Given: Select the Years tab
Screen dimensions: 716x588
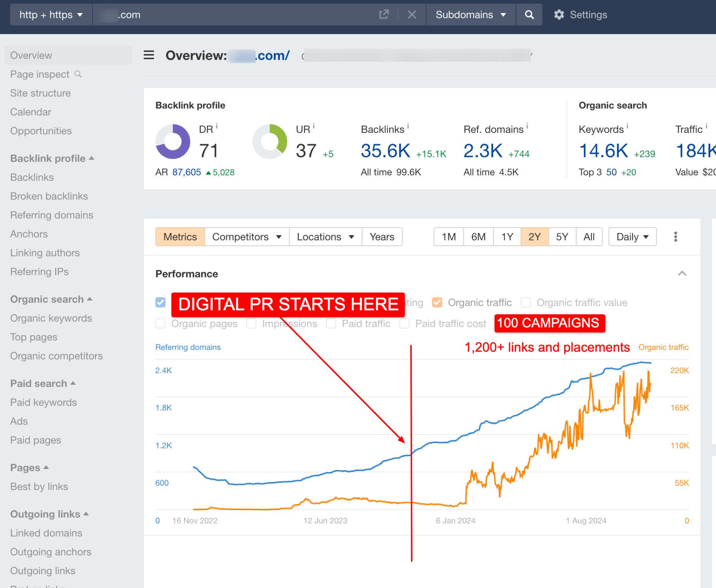Looking at the screenshot, I should [x=382, y=237].
